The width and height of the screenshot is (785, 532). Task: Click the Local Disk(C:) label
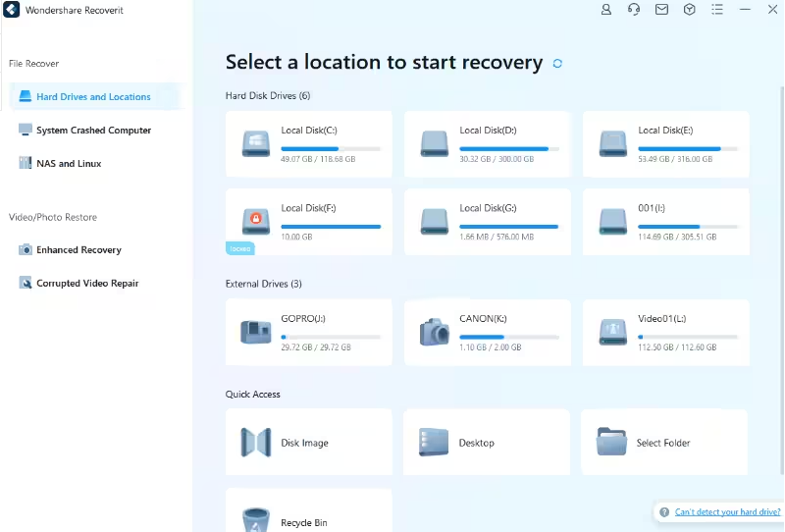pyautogui.click(x=309, y=131)
